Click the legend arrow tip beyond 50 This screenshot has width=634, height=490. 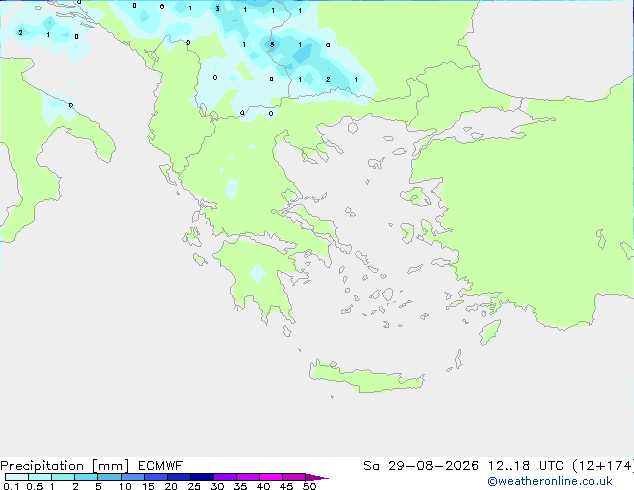(317, 477)
